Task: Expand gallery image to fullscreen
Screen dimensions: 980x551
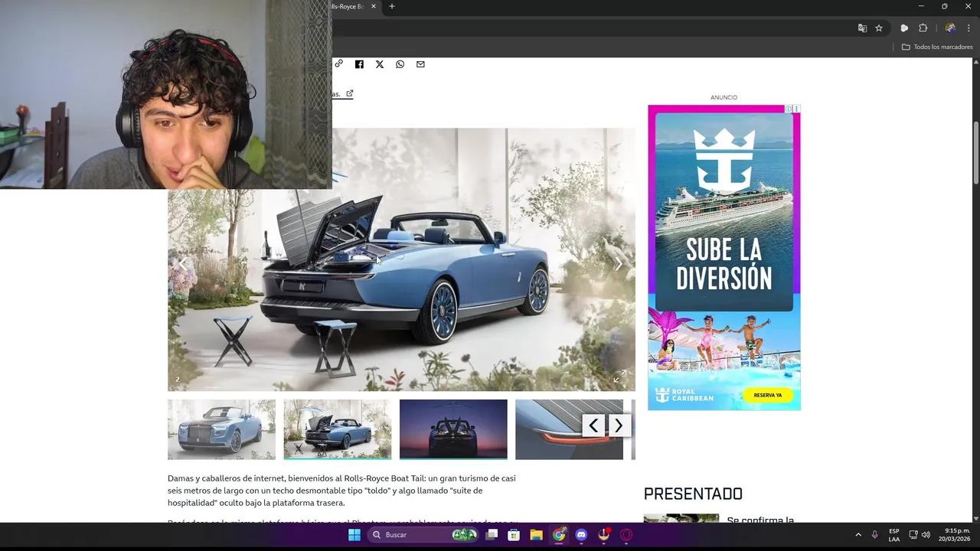Action: [620, 376]
